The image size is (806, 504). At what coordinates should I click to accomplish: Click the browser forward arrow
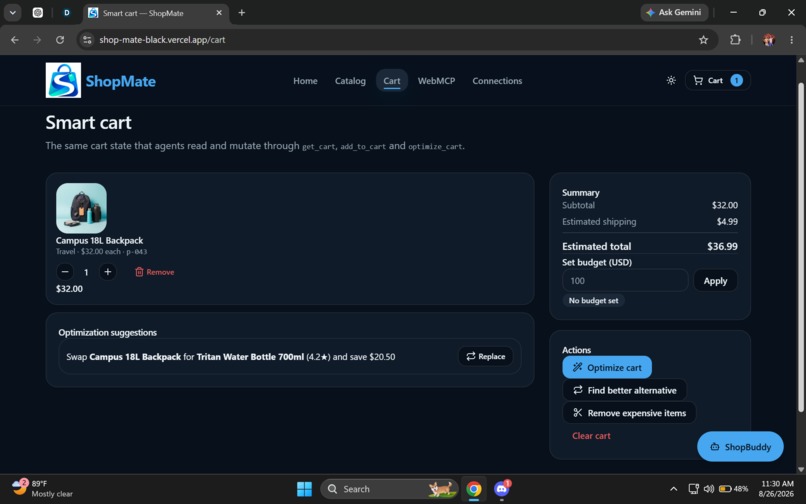(x=37, y=40)
